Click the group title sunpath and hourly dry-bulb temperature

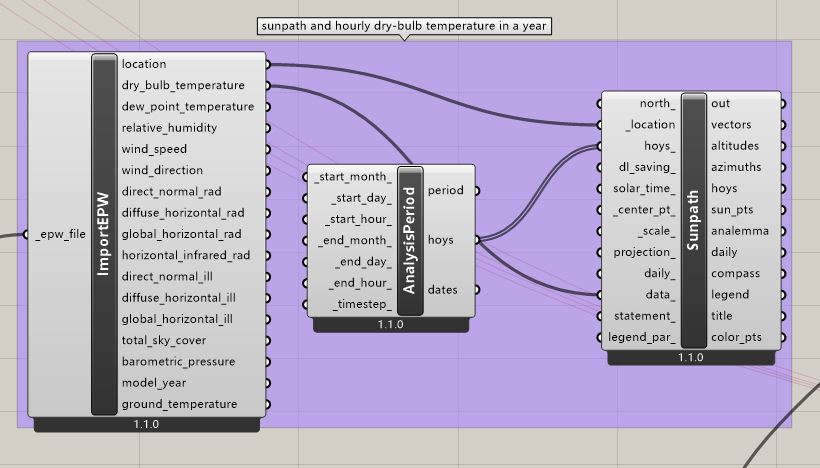coord(404,26)
